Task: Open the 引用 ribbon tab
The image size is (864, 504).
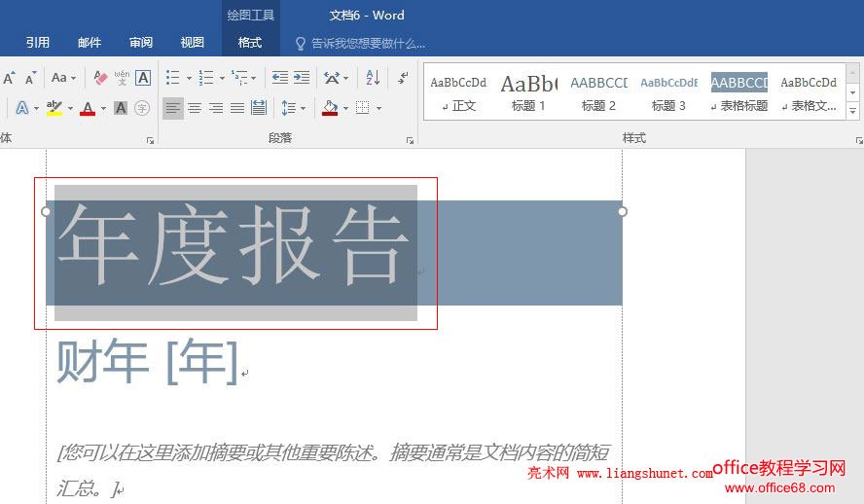Action: pyautogui.click(x=38, y=43)
